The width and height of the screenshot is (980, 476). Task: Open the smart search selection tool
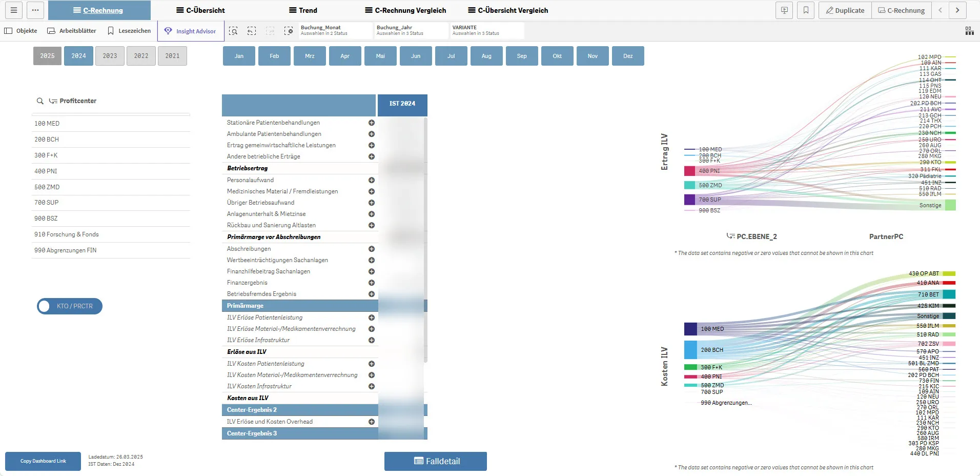tap(233, 31)
